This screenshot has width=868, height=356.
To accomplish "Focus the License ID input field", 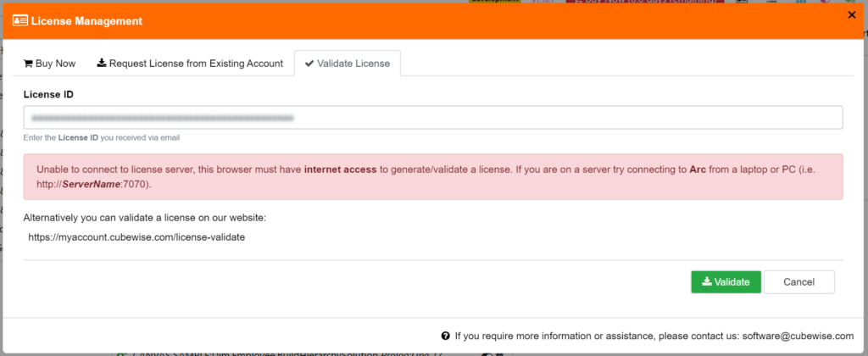I will coord(432,118).
